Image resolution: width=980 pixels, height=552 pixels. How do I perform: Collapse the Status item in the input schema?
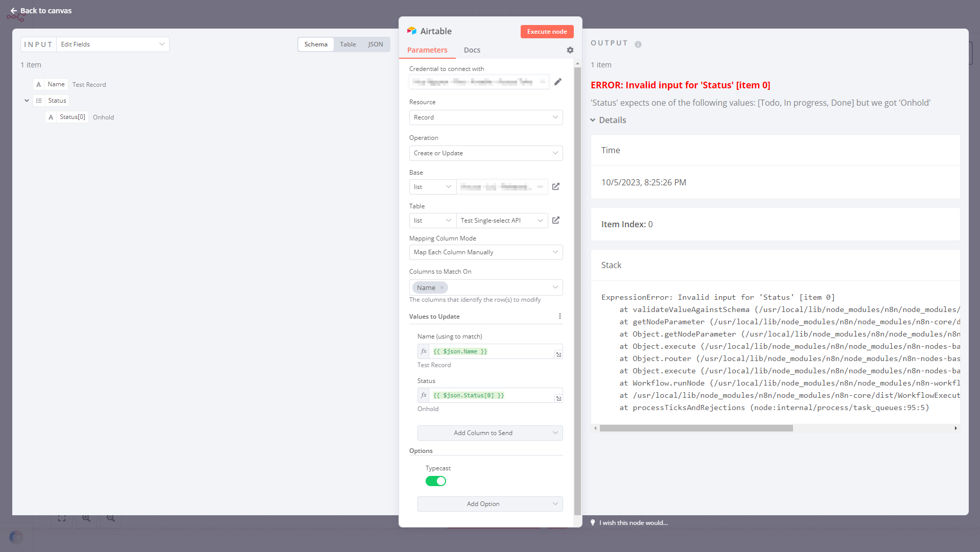[27, 101]
